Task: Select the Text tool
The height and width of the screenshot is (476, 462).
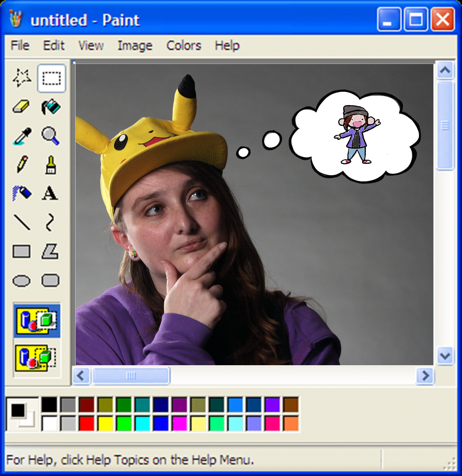Action: (x=50, y=193)
